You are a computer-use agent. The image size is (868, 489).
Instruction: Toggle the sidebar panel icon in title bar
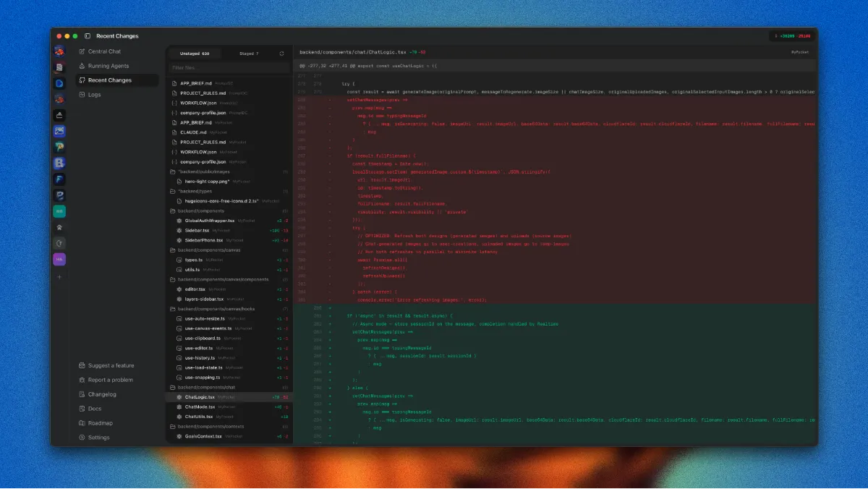pyautogui.click(x=88, y=36)
